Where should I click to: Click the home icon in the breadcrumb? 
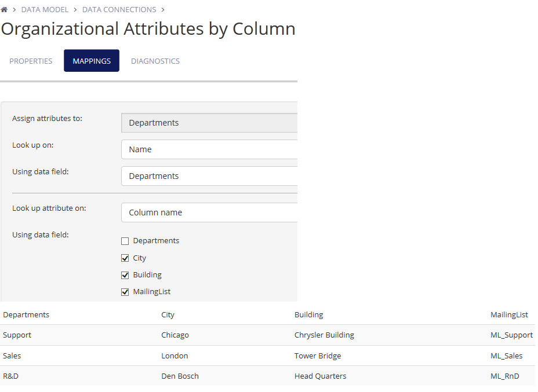coord(5,9)
